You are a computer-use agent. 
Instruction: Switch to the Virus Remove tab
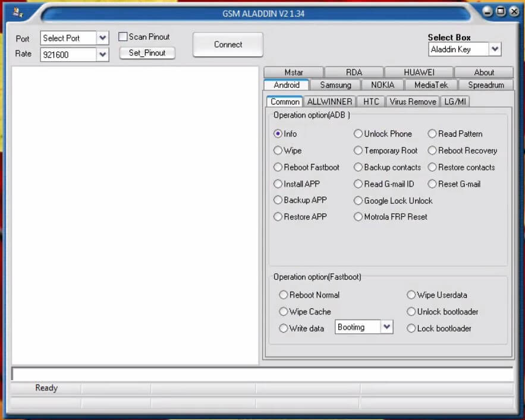pyautogui.click(x=412, y=101)
